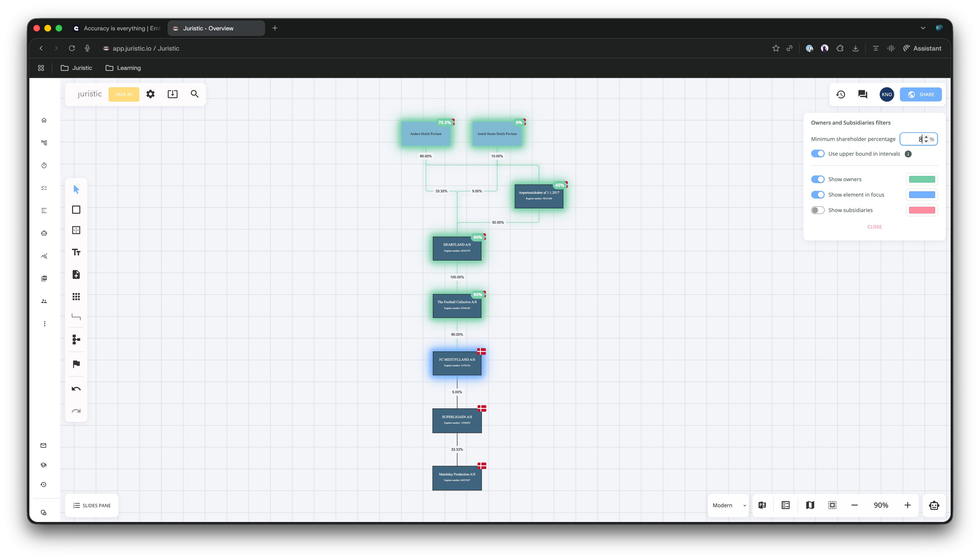The height and width of the screenshot is (560, 980).
Task: Enable the Show subsidiaries switch
Action: (x=817, y=210)
